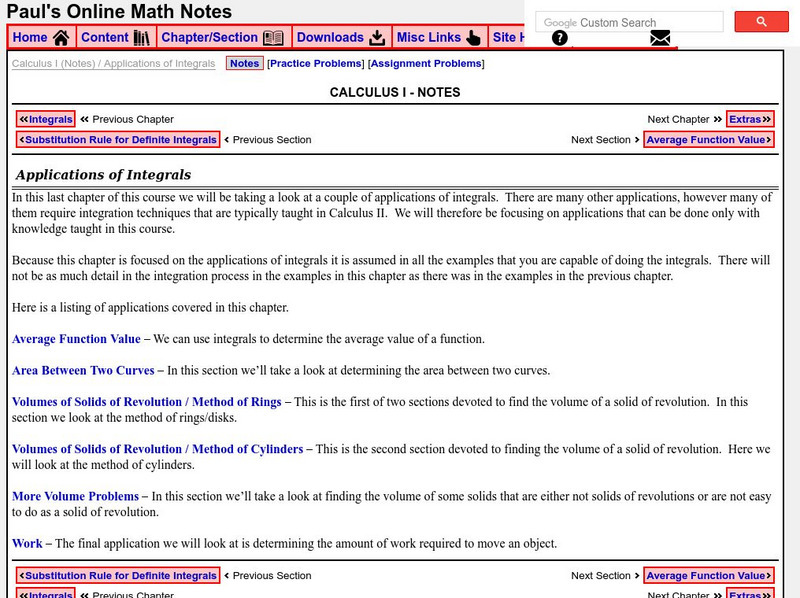Open the Practice Problems link
This screenshot has width=800, height=598.
click(x=316, y=63)
